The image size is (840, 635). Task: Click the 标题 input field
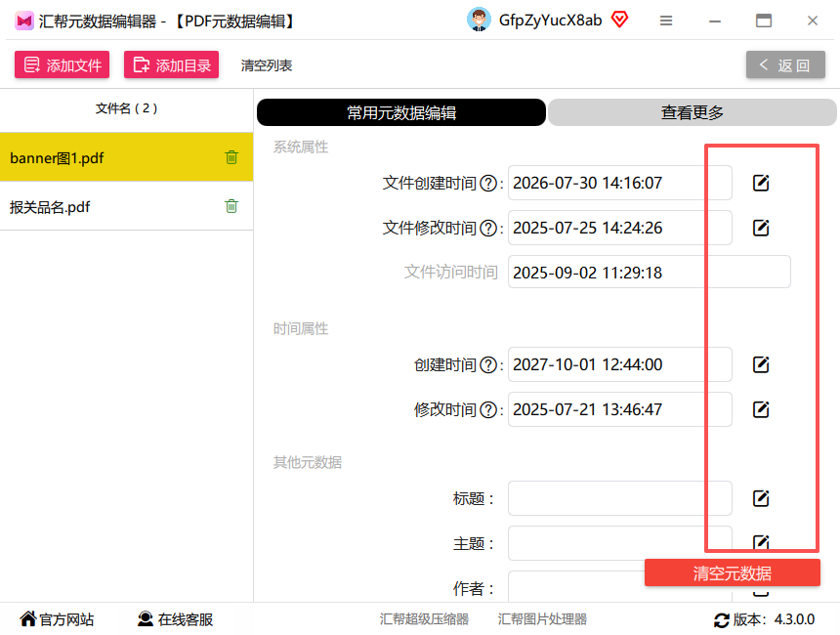[x=620, y=498]
